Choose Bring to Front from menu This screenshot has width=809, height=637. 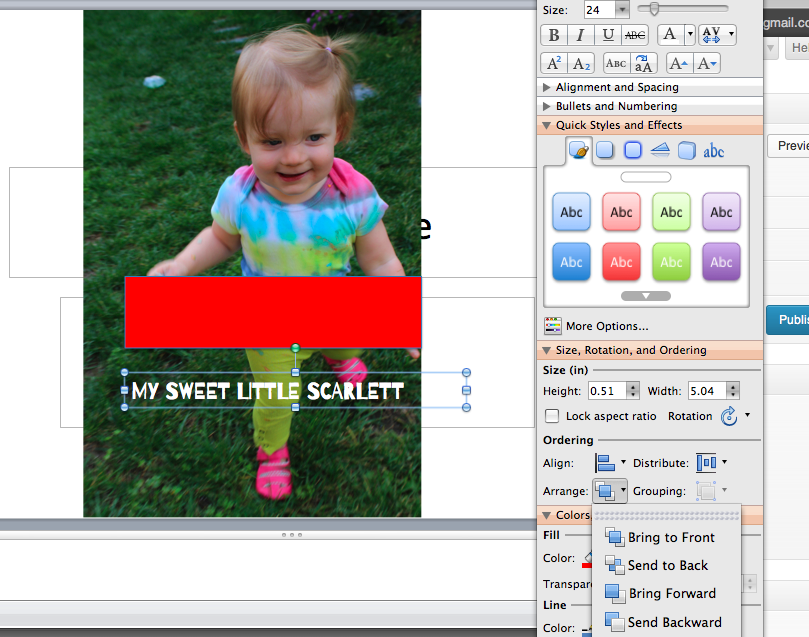(x=670, y=537)
